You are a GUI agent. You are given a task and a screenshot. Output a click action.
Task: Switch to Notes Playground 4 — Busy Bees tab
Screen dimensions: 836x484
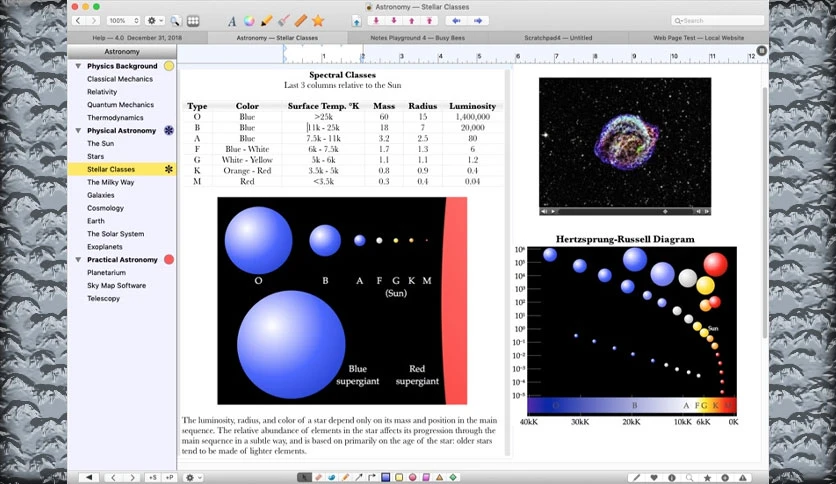pyautogui.click(x=417, y=38)
